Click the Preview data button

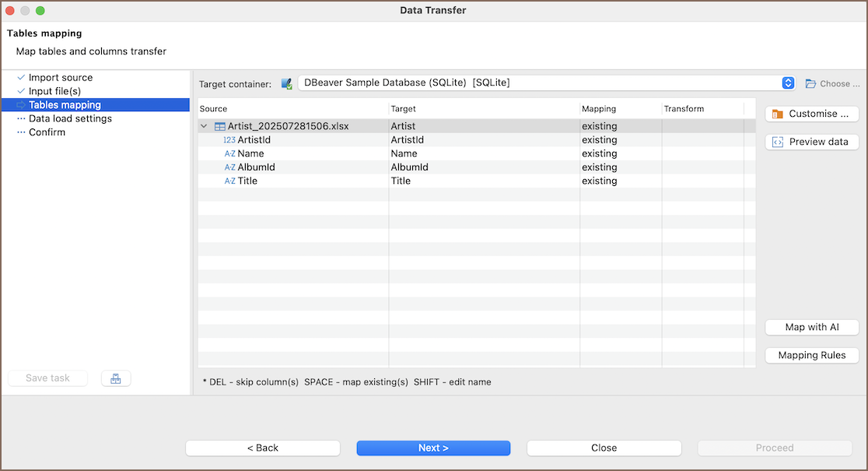pyautogui.click(x=812, y=142)
